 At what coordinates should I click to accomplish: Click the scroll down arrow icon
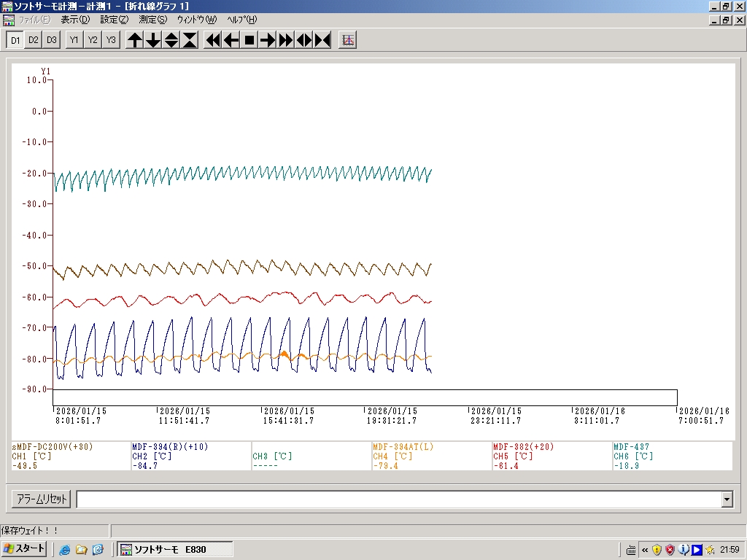point(153,40)
